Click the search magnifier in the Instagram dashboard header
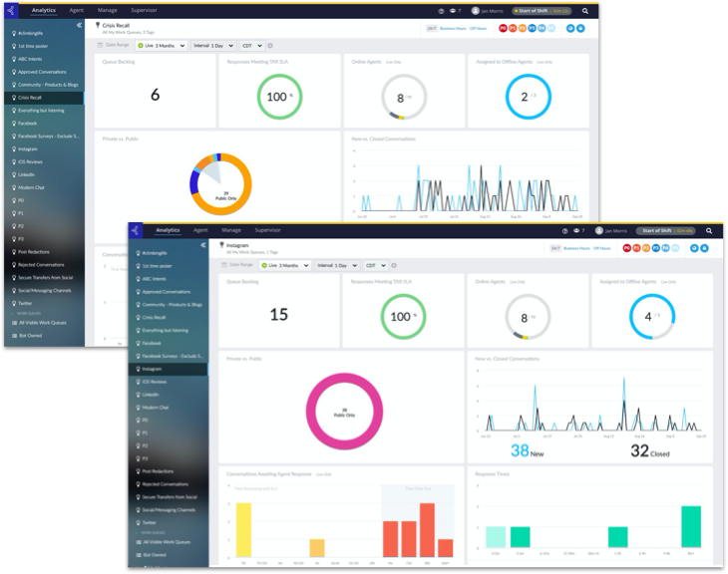Image resolution: width=728 pixels, height=574 pixels. tap(709, 230)
